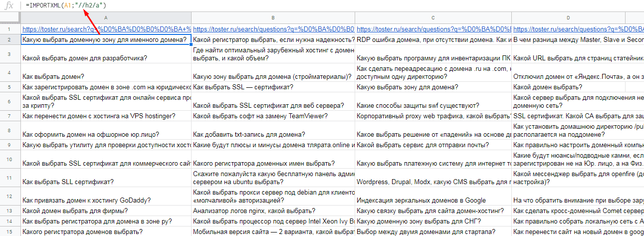Select cell 'Какого регистратора доменов выбрать?'
The width and height of the screenshot is (644, 236).
click(106, 232)
